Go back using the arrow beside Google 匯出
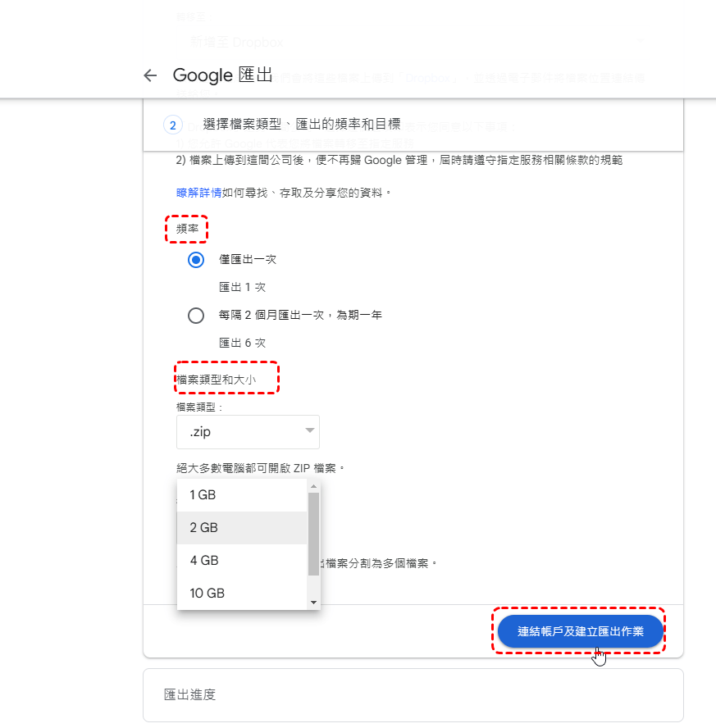Screen dimensions: 716x728 150,75
